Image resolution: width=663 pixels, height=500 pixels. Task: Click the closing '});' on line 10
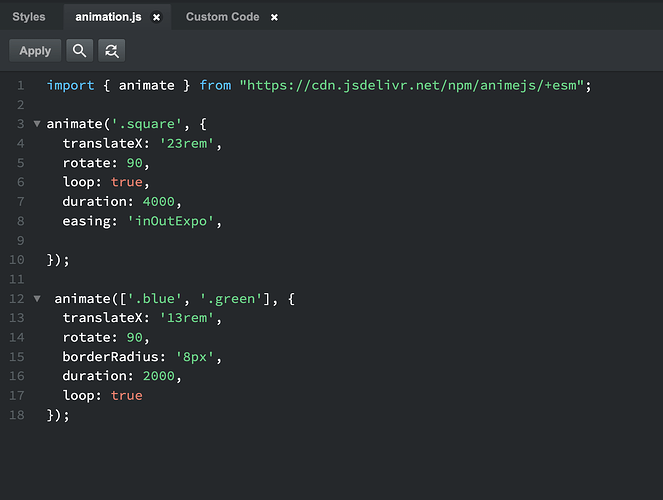point(58,260)
